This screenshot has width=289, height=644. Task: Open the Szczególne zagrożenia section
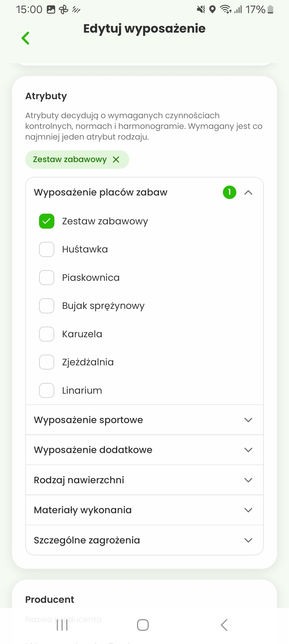(144, 540)
